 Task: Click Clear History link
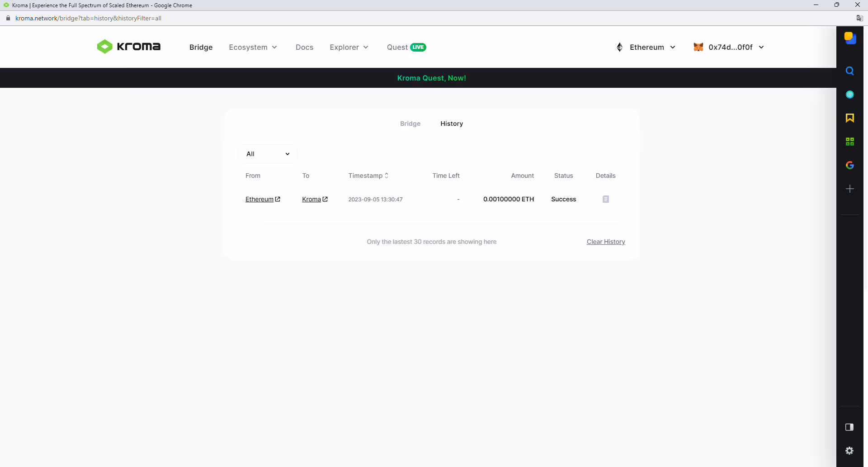pyautogui.click(x=606, y=242)
